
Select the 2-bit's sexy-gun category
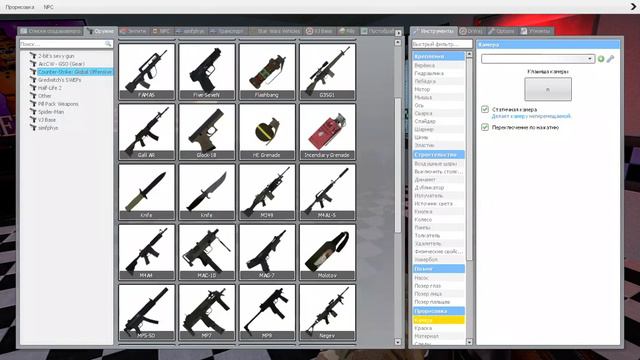click(x=56, y=56)
